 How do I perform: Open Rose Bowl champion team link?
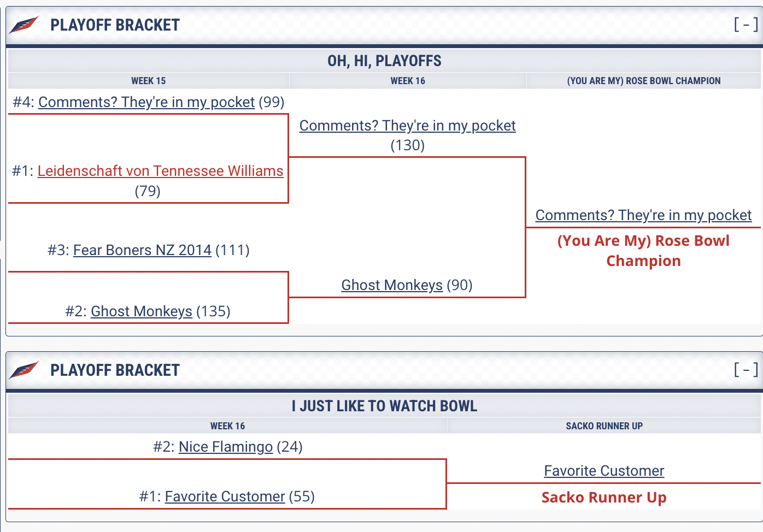point(643,215)
